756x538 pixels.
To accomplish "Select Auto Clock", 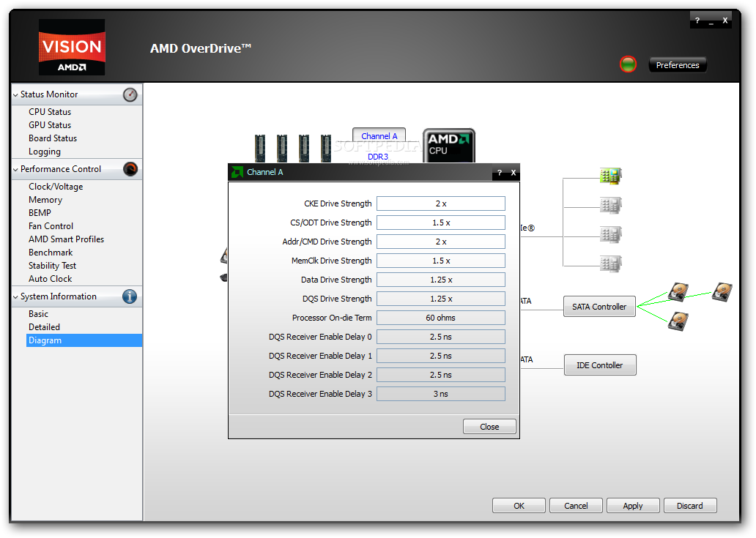I will pyautogui.click(x=50, y=279).
